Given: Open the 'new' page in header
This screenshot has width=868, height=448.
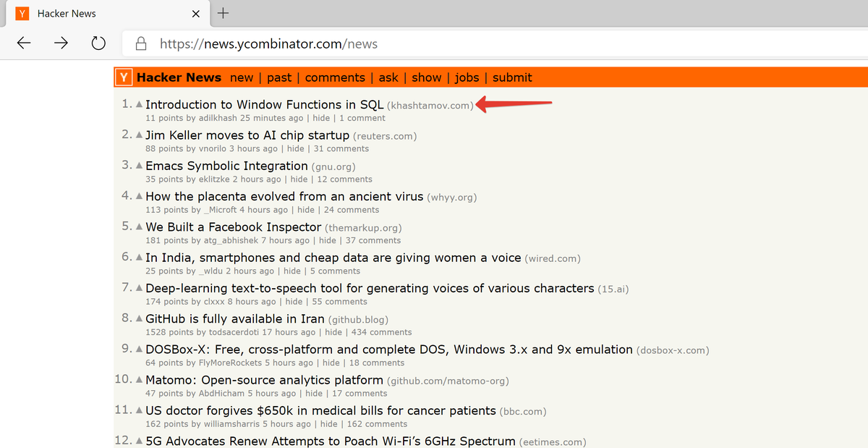Looking at the screenshot, I should tap(242, 77).
